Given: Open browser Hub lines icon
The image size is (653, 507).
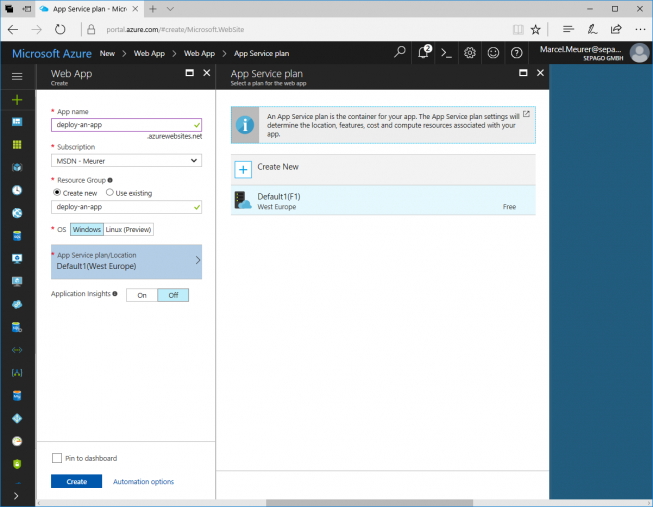Looking at the screenshot, I should (x=568, y=29).
